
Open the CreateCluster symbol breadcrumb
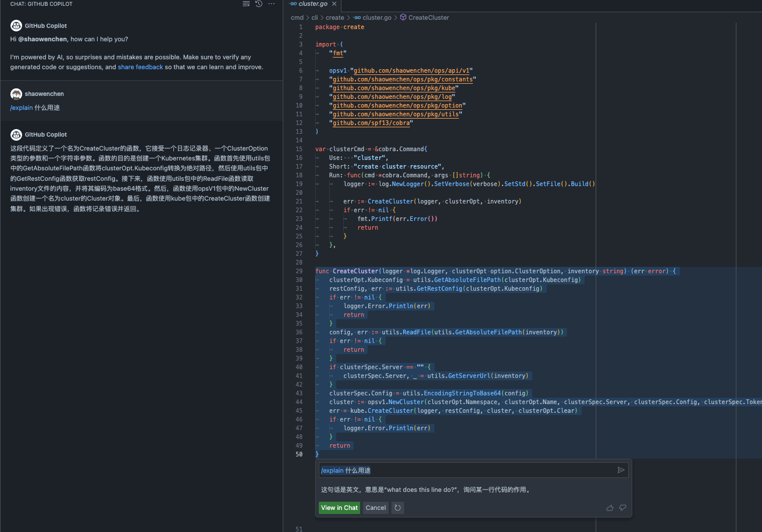429,17
